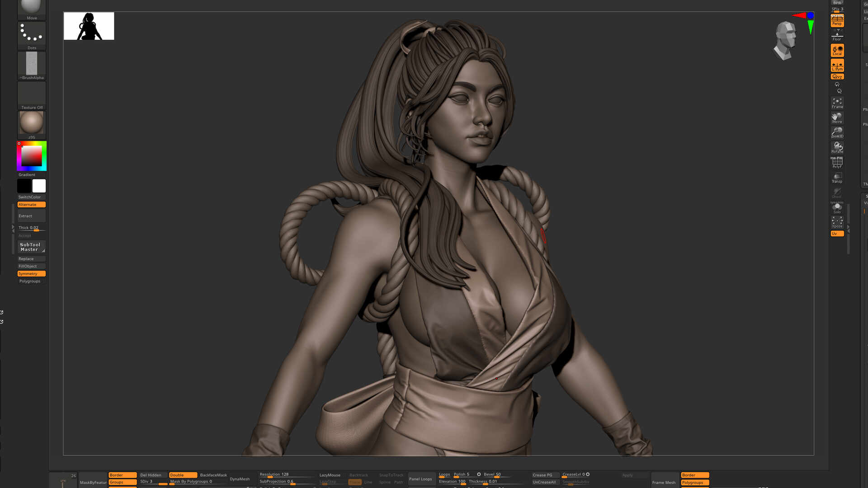Viewport: 868px width, 488px height.
Task: Toggle the Double option
Action: (x=183, y=475)
